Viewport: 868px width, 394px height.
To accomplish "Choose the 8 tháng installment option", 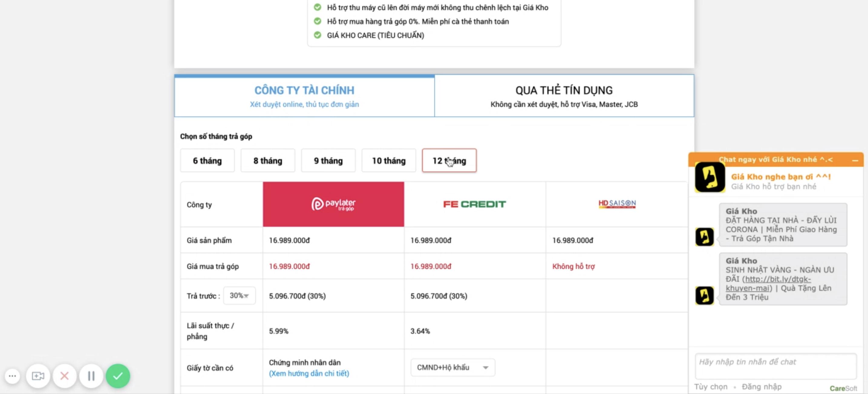I will (268, 160).
